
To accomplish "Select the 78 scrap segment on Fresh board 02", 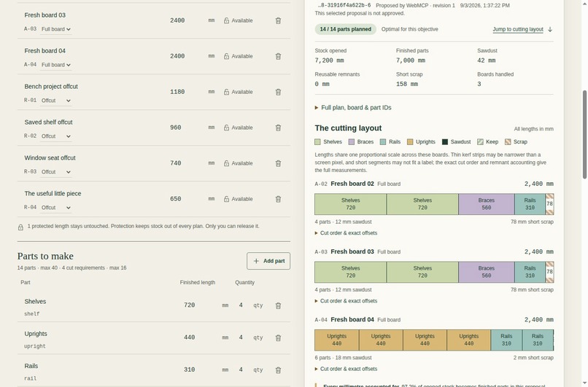I will pyautogui.click(x=550, y=204).
